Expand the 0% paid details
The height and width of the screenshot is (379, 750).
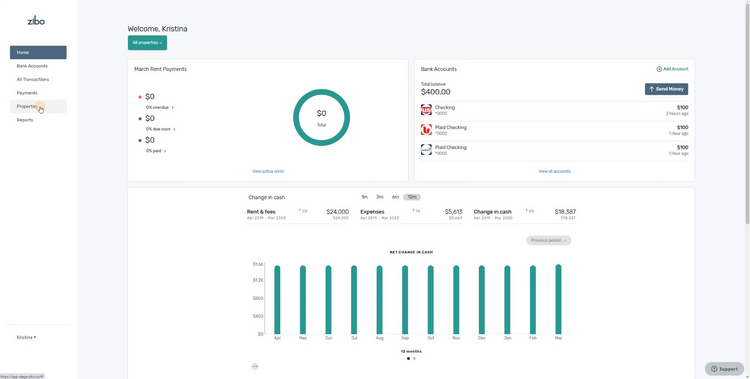[156, 151]
